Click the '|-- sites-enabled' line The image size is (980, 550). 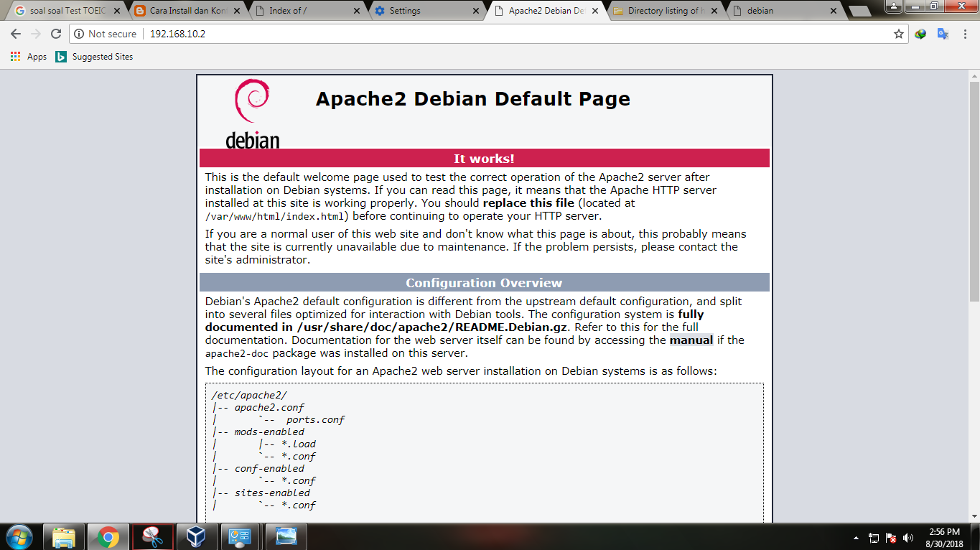[261, 493]
